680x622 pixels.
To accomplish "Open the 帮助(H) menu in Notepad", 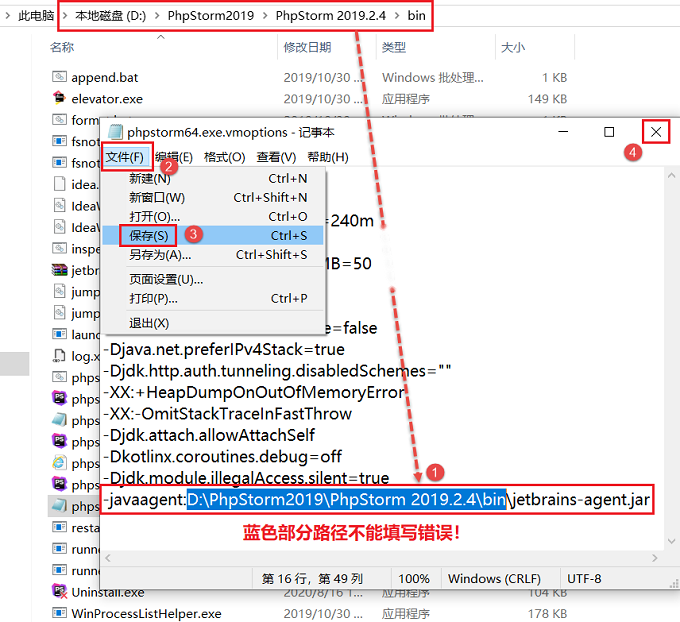I will pos(328,157).
